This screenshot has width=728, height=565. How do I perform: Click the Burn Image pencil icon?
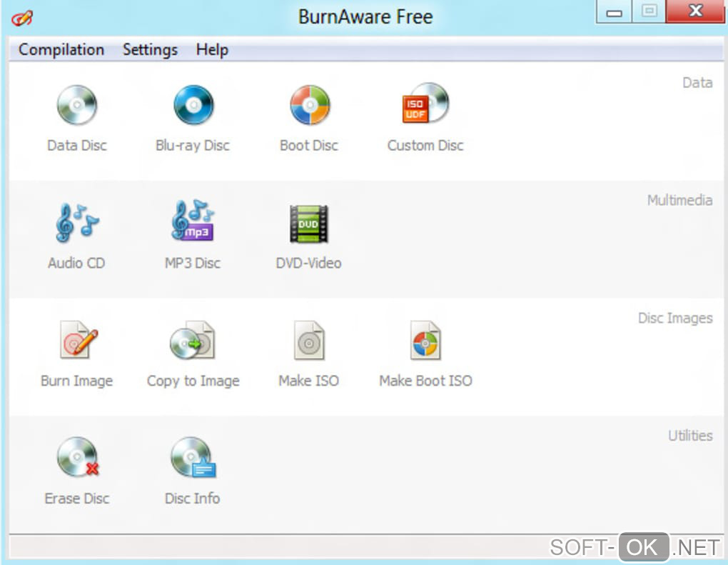point(79,340)
